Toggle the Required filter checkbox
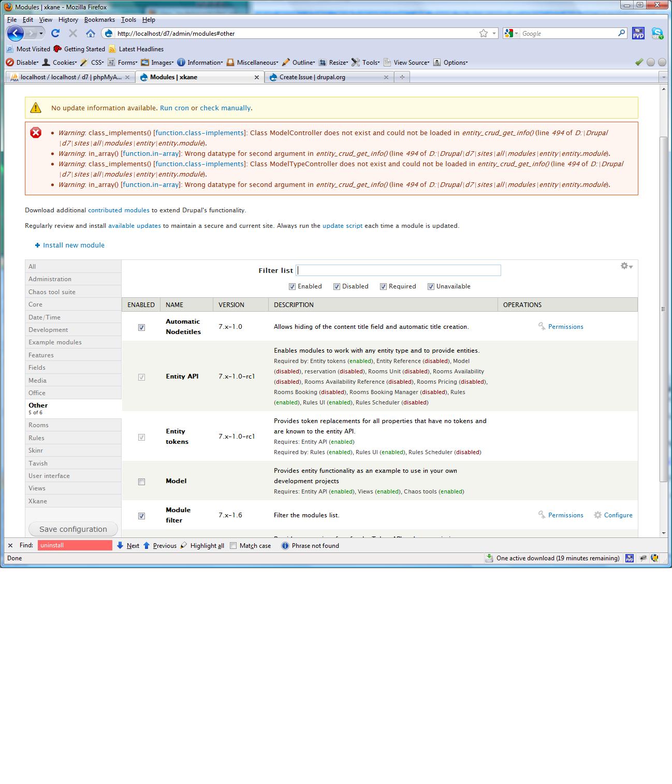 click(x=383, y=287)
